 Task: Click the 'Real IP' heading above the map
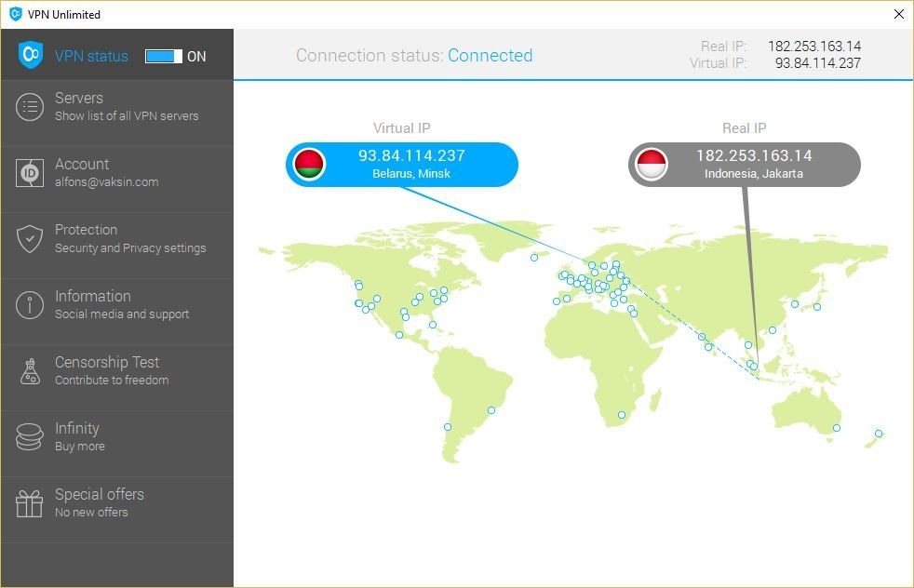745,128
